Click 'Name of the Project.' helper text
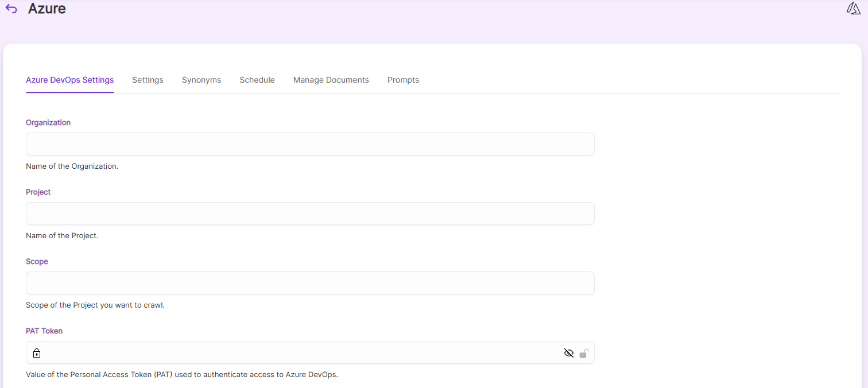This screenshot has width=868, height=388. [62, 236]
